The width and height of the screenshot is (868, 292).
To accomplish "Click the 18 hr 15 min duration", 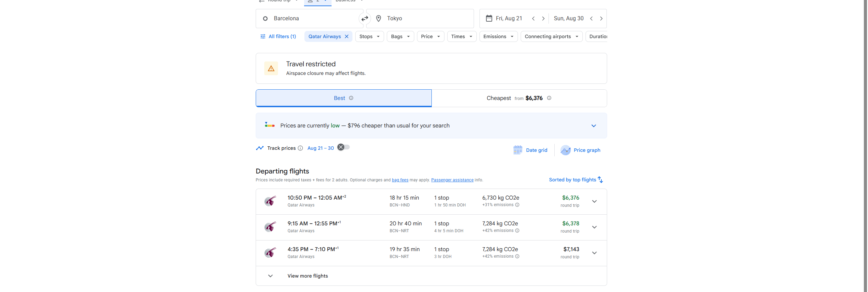I will coord(404,198).
